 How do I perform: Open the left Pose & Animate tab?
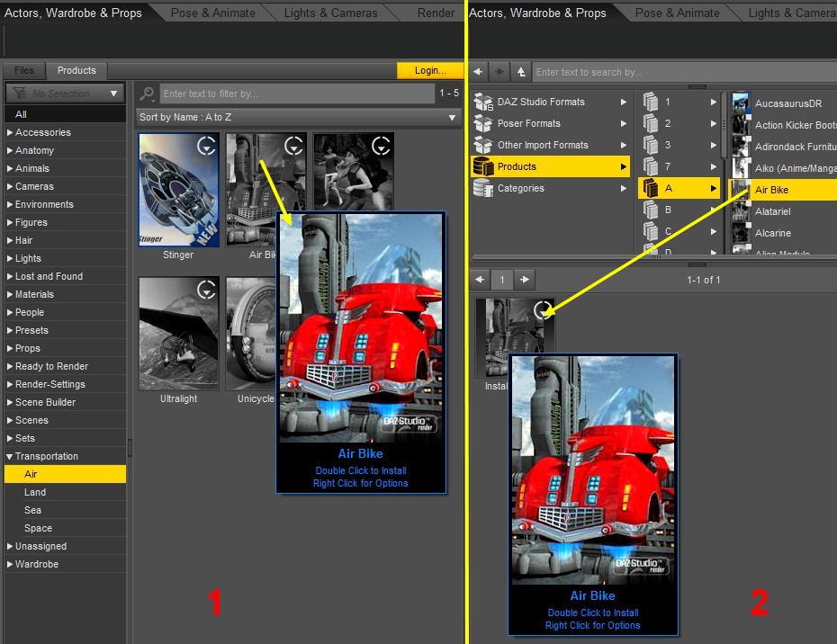(213, 13)
